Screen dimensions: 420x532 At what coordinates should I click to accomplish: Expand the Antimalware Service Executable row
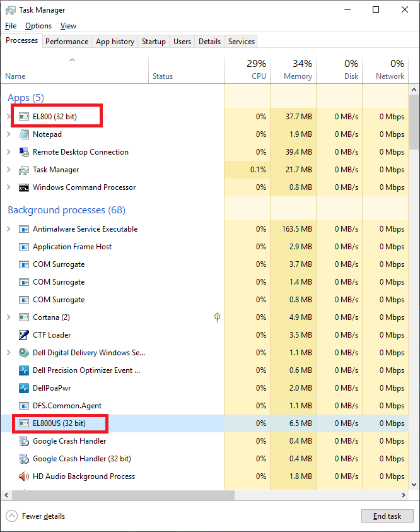pyautogui.click(x=8, y=229)
